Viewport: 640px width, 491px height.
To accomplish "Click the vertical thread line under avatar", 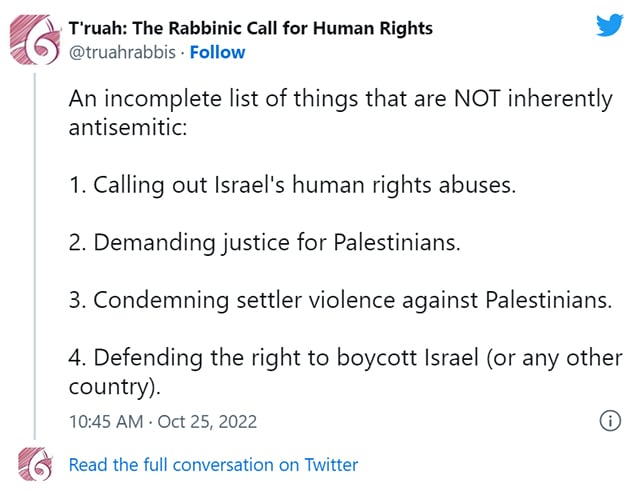I will (x=35, y=256).
